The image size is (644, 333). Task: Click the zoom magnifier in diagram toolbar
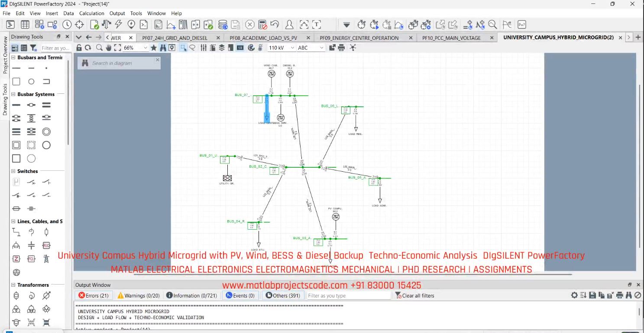pos(99,48)
